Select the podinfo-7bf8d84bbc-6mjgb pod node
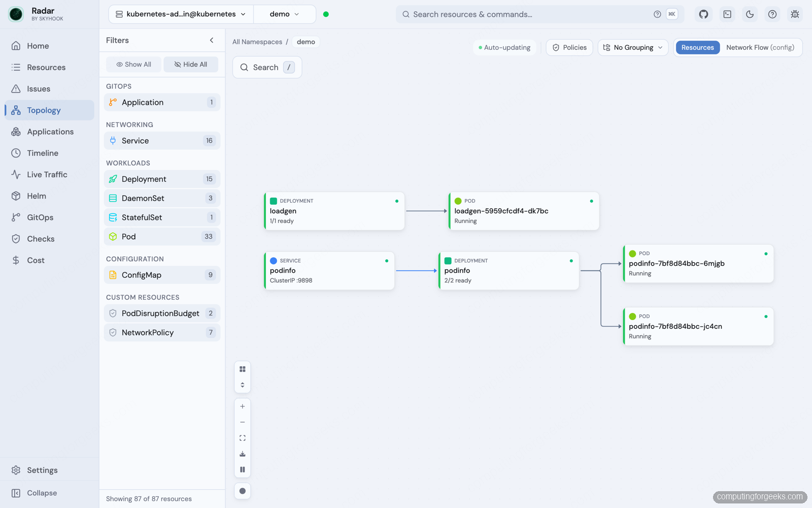Screen dimensions: 812x508 click(x=698, y=264)
